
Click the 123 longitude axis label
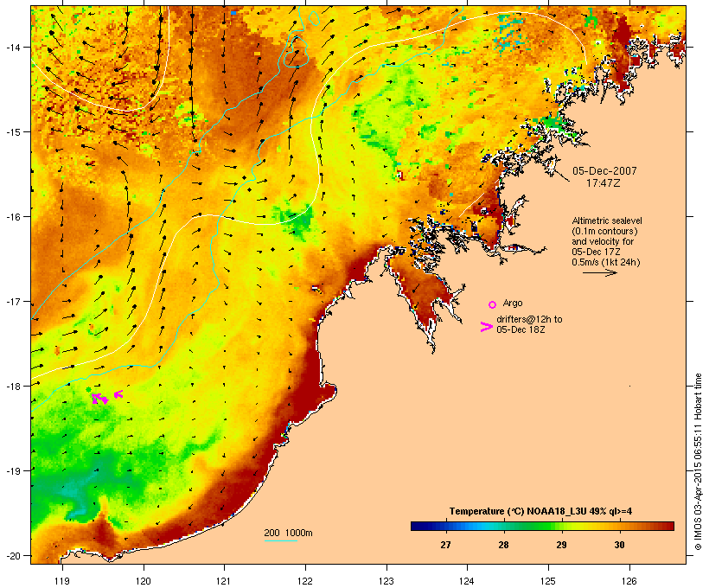(386, 581)
